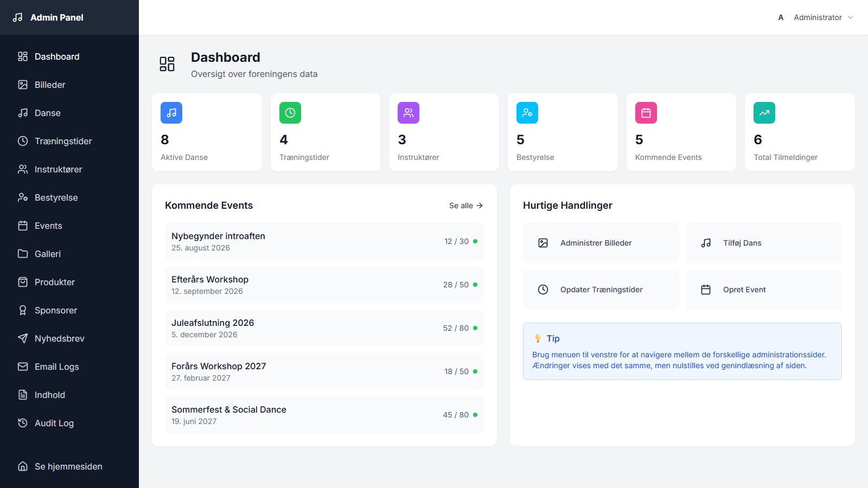Click the A avatar letter in the header
Viewport: 868px width, 488px height.
[781, 17]
